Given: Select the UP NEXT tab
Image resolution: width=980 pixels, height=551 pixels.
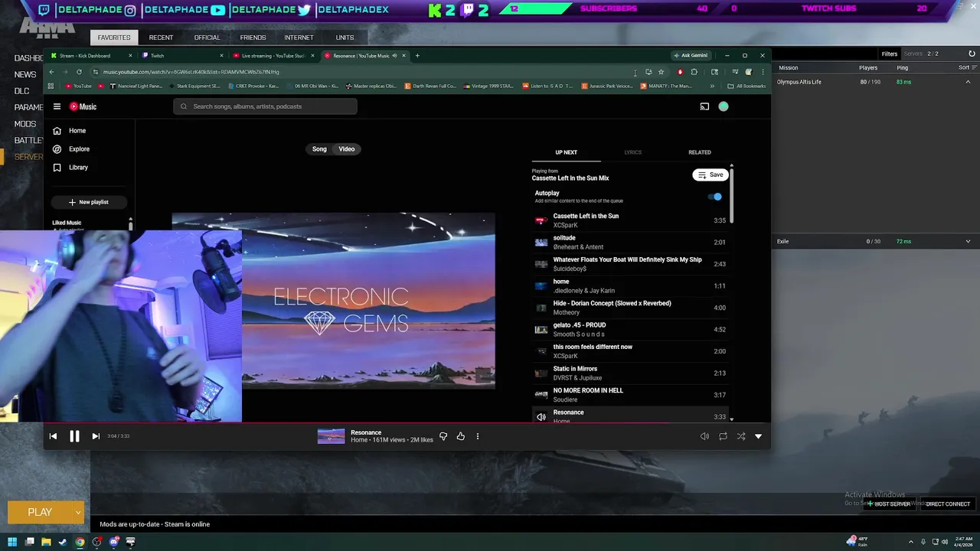Looking at the screenshot, I should 567,152.
